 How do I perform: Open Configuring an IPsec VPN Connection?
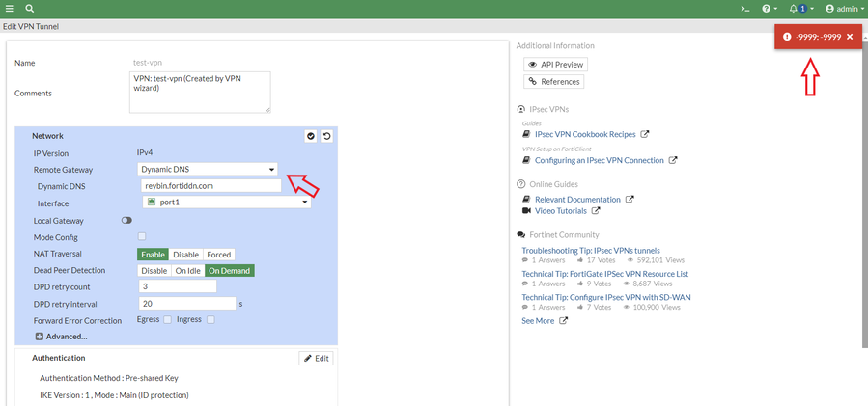click(x=599, y=160)
